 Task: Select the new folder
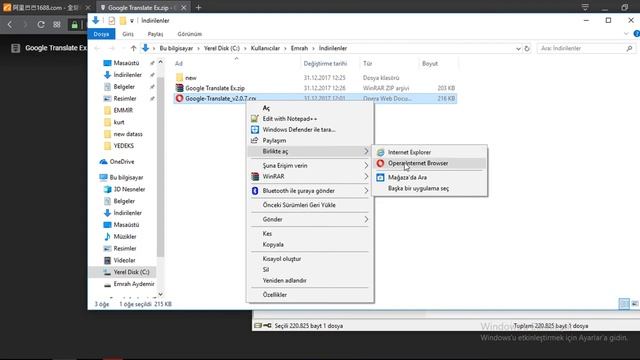click(191, 78)
